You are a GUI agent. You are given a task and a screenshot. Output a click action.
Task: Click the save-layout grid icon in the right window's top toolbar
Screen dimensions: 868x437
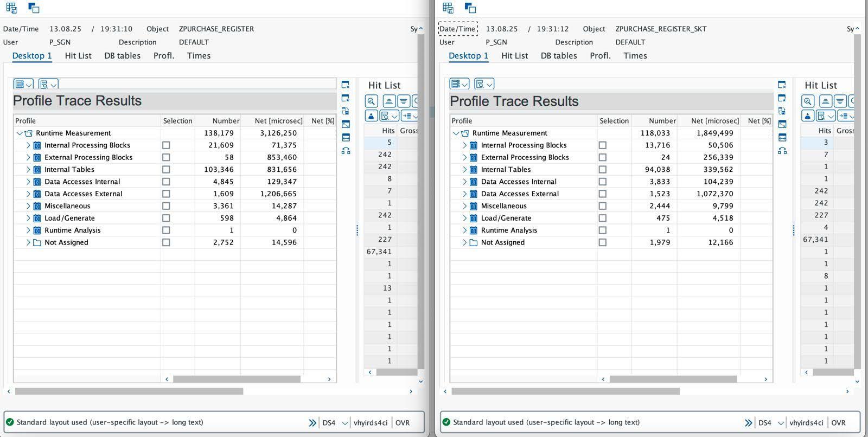click(448, 8)
